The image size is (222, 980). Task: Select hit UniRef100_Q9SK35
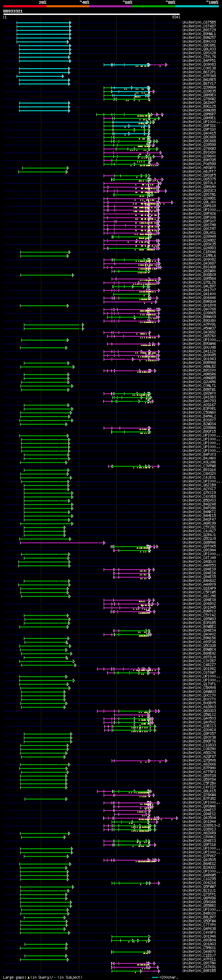point(199,244)
